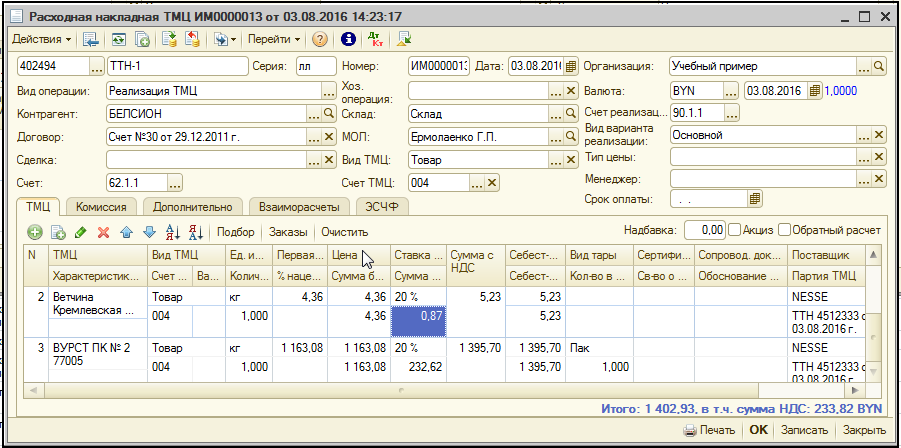Image resolution: width=901 pixels, height=448 pixels.
Task: Sort rows ascending А-Я icon
Action: tap(172, 231)
